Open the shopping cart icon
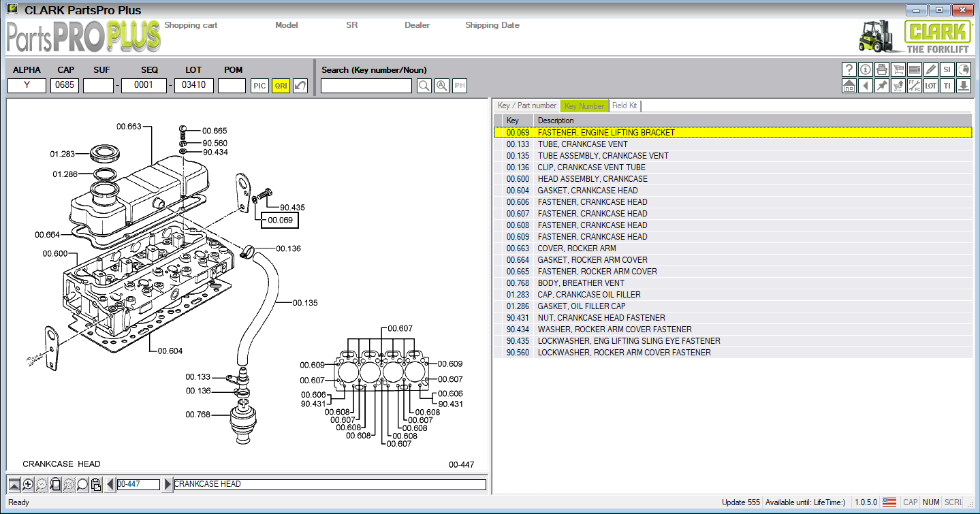 [x=898, y=69]
